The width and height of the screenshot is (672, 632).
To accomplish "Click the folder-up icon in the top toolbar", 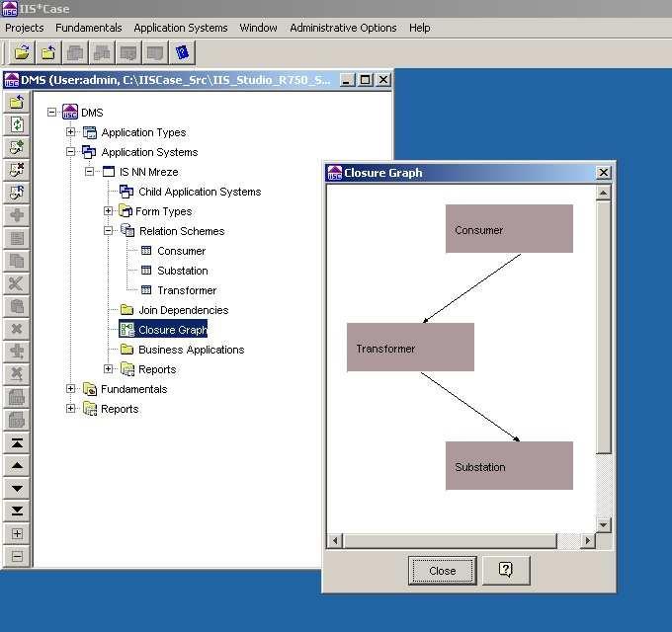I will pos(48,53).
